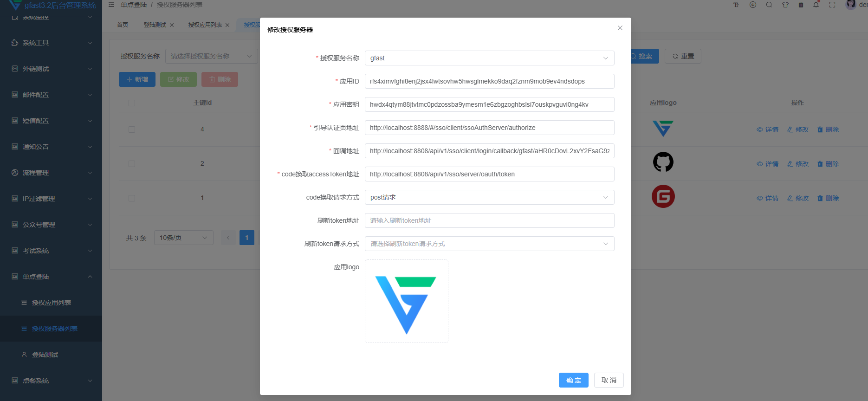Click the sidebar collapse hamburger icon
868x401 pixels.
click(111, 5)
